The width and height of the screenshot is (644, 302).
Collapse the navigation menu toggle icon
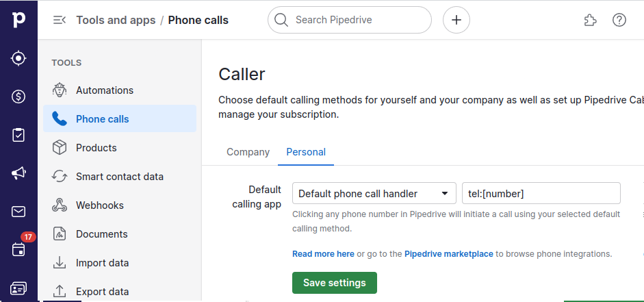point(60,20)
